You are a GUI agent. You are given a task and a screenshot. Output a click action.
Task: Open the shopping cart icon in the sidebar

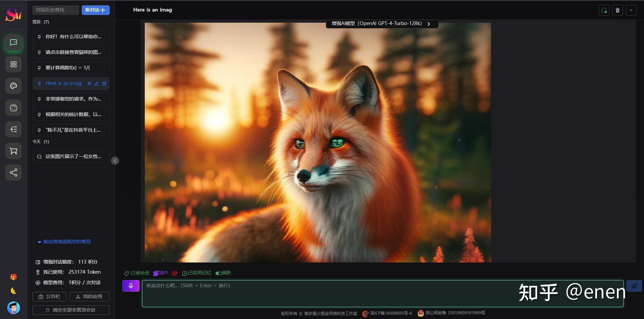13,151
